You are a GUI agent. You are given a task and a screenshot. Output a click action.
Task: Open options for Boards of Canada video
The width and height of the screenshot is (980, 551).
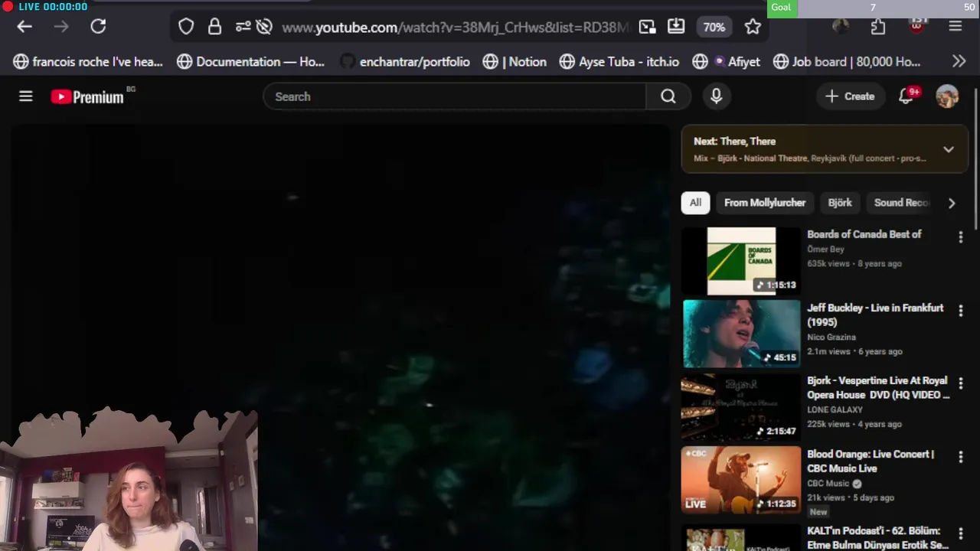click(x=961, y=238)
